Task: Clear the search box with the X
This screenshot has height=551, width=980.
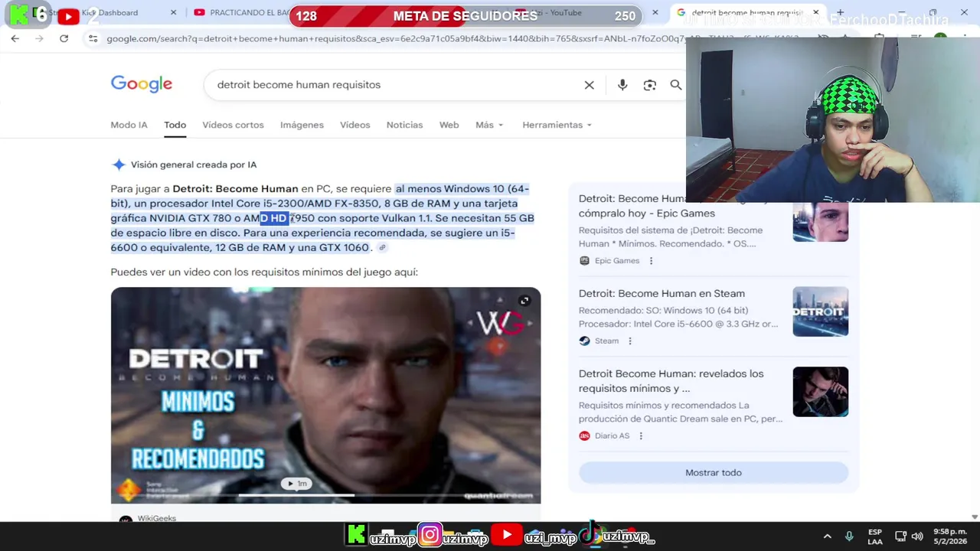Action: (x=589, y=85)
